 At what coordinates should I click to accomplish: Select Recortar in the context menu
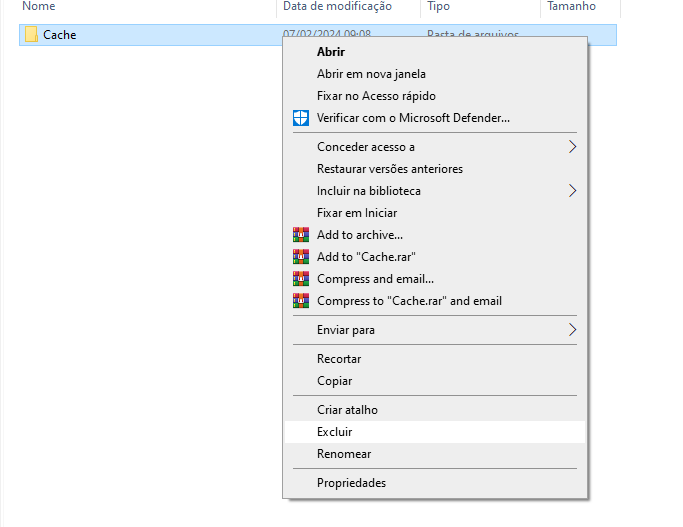(339, 359)
